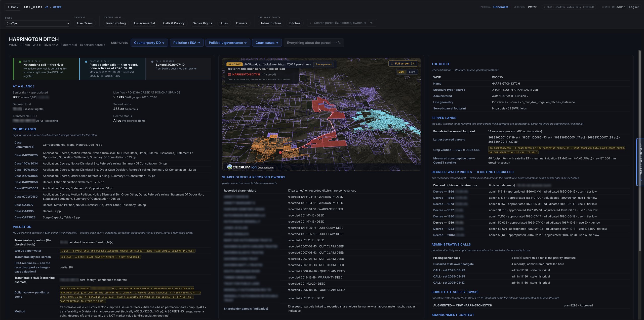Image resolution: width=644 pixels, height=320 pixels.
Task: Open the Owners tab
Action: [242, 23]
